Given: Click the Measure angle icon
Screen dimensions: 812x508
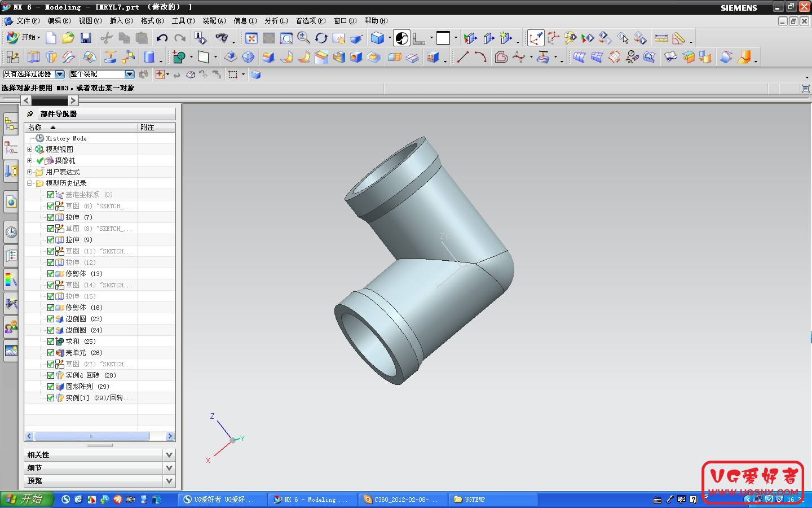Looking at the screenshot, I should (678, 38).
